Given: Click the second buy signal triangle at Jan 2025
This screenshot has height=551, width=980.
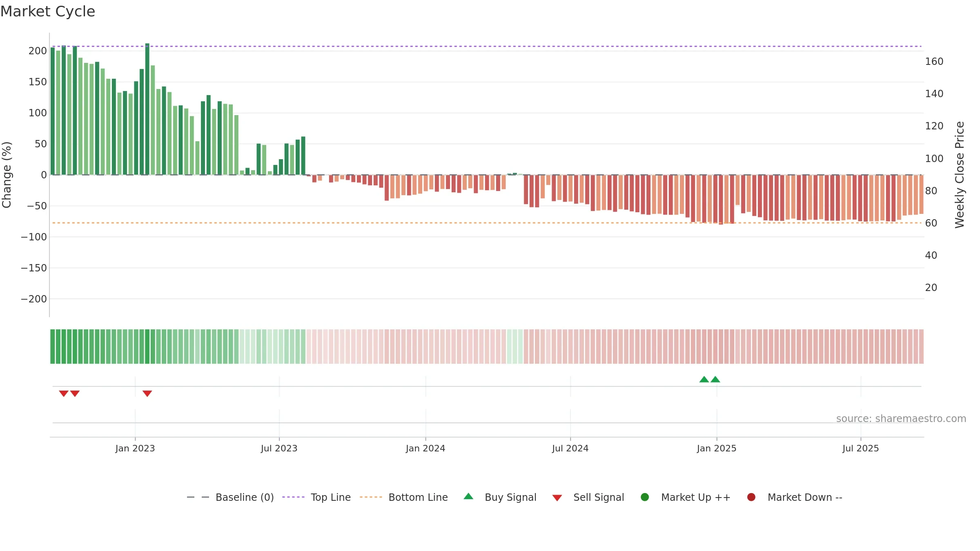Looking at the screenshot, I should [x=715, y=379].
